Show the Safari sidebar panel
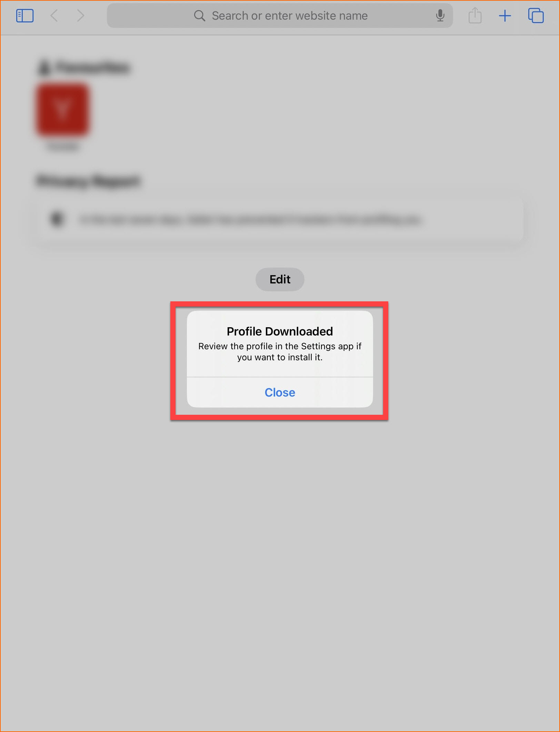 [x=25, y=16]
